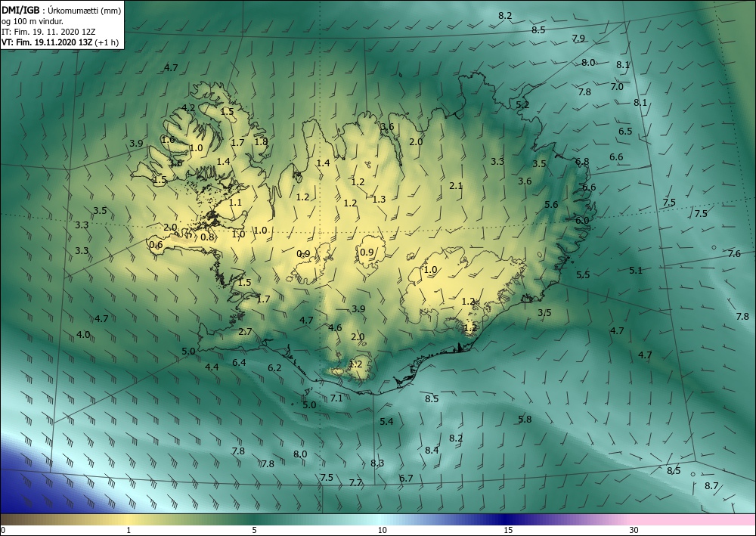Click the pale yellow colorbar segment above 1
Screen dimensions: 756x536
tap(129, 519)
